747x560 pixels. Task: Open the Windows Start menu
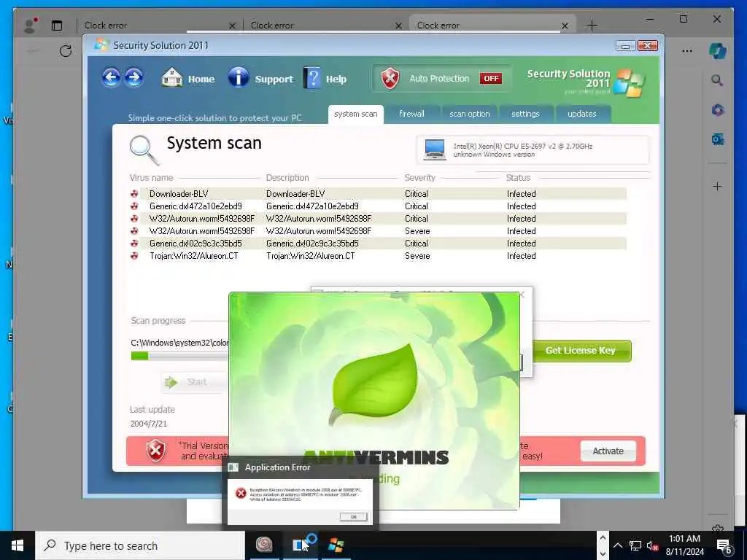[18, 545]
